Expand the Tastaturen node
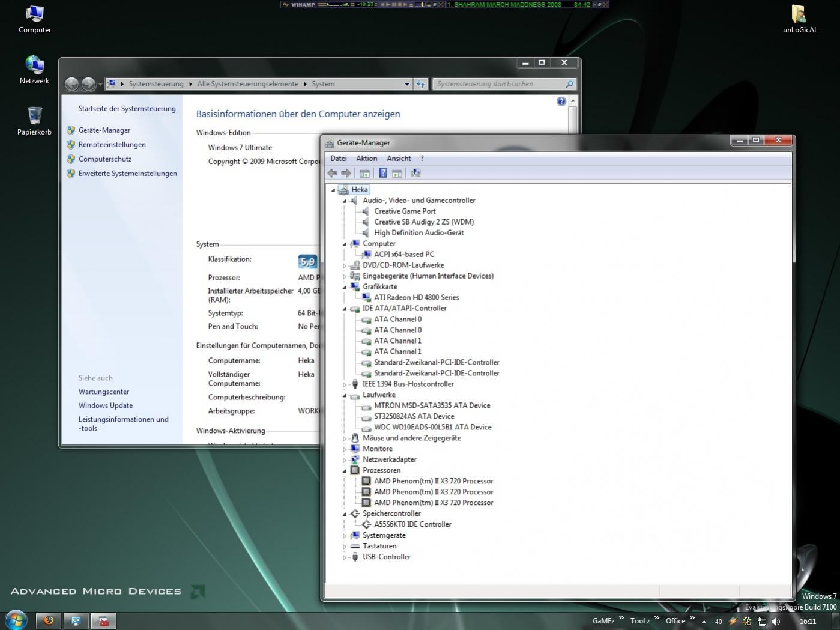Viewport: 840px width, 630px height. 345,547
